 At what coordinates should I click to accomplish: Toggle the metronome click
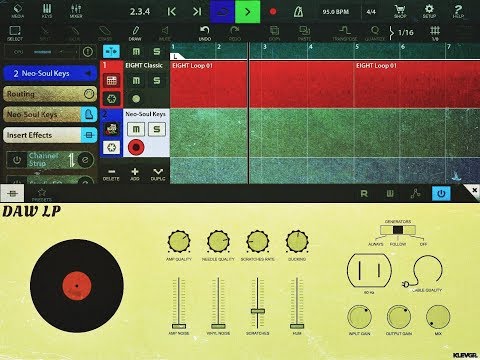[298, 12]
